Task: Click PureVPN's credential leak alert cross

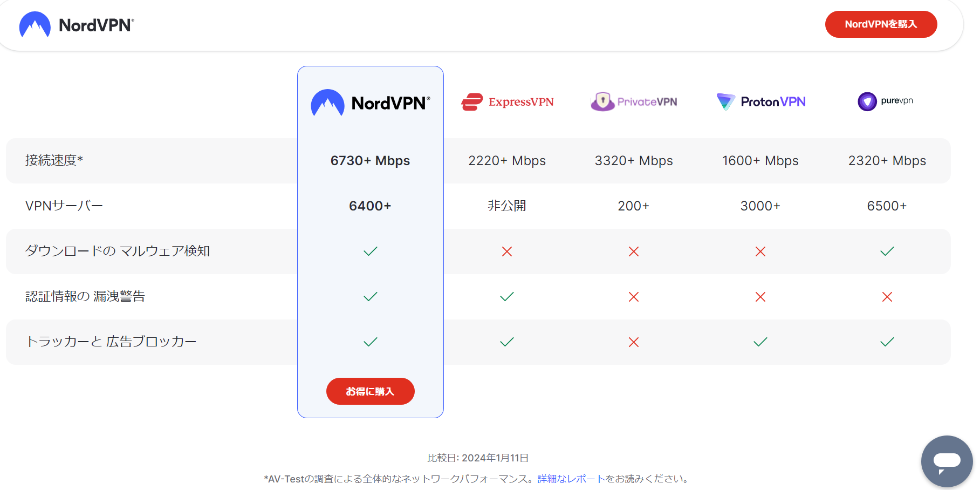Action: (x=887, y=297)
